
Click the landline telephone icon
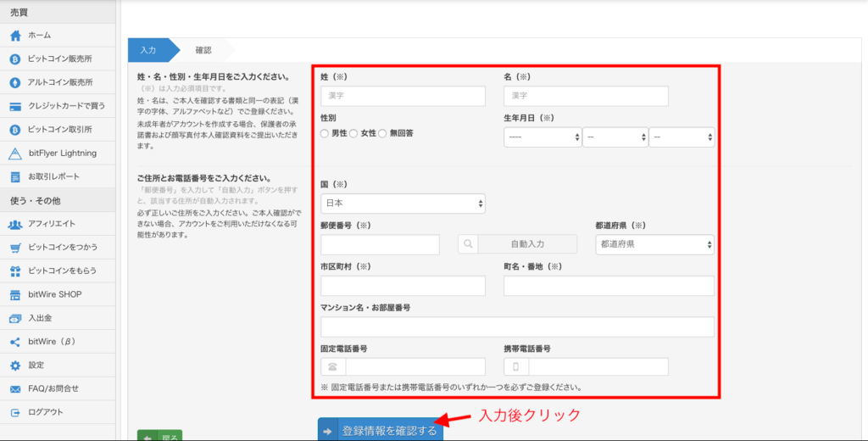(332, 366)
